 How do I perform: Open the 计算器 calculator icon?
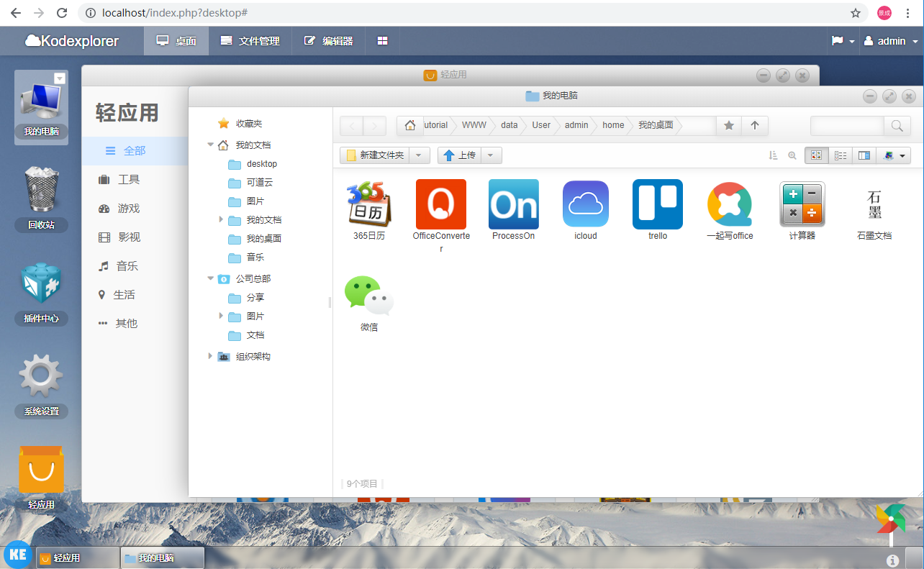coord(802,204)
